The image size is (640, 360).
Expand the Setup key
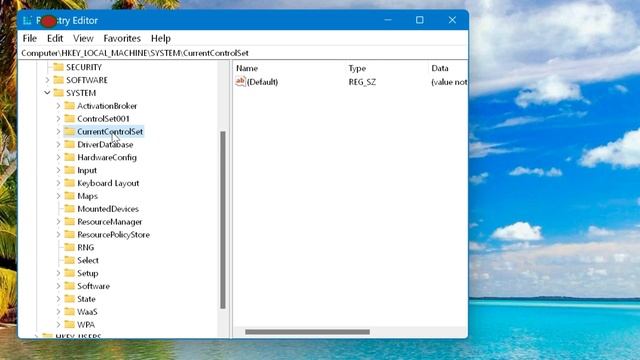tap(58, 273)
